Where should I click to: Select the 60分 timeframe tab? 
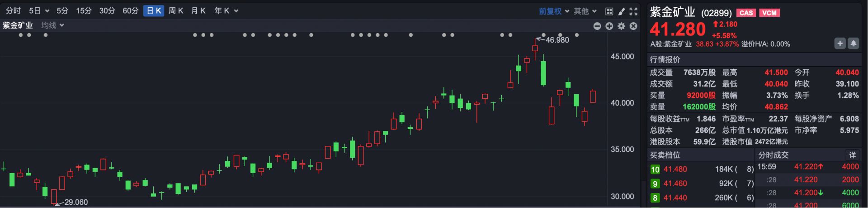point(130,11)
